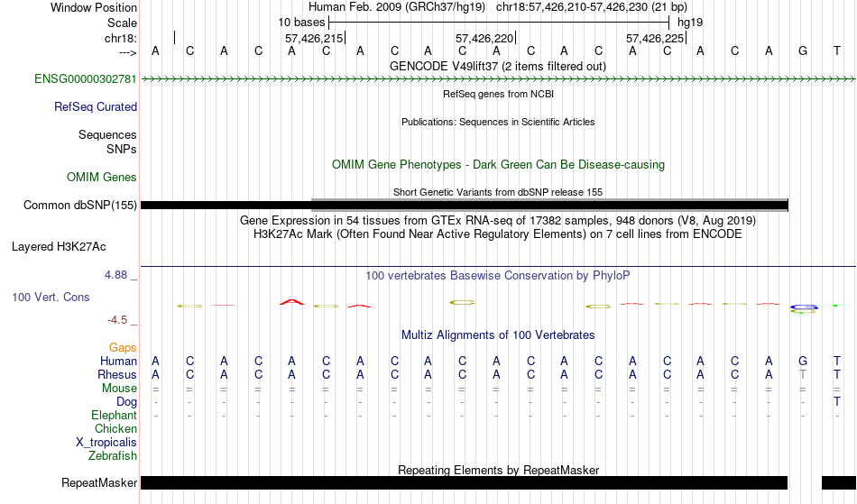Click the base G in the sequence row
Screen dimensions: 857x504
[803, 50]
